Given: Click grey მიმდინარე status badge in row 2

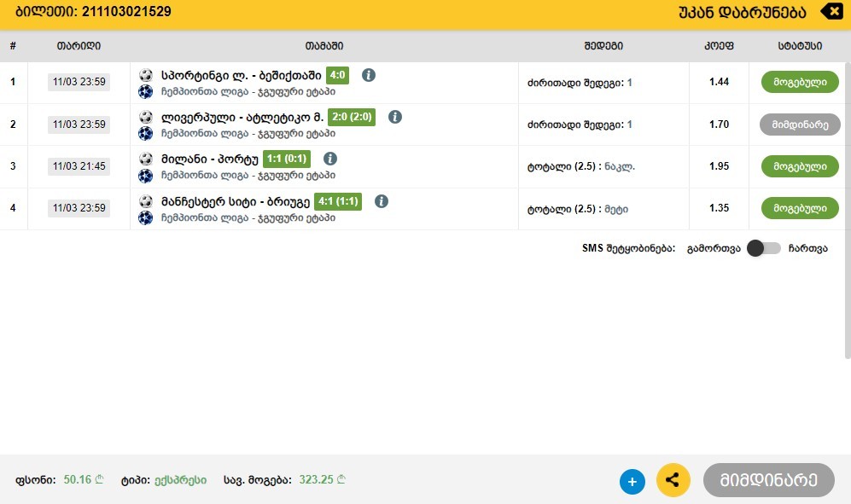Looking at the screenshot, I should [800, 125].
